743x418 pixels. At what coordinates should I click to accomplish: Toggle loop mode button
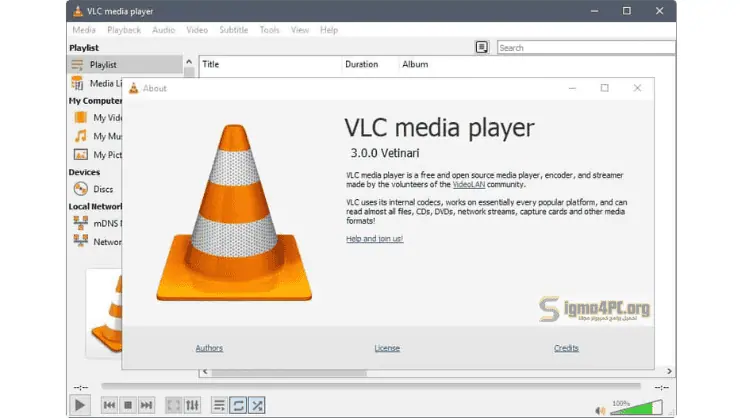(x=238, y=405)
